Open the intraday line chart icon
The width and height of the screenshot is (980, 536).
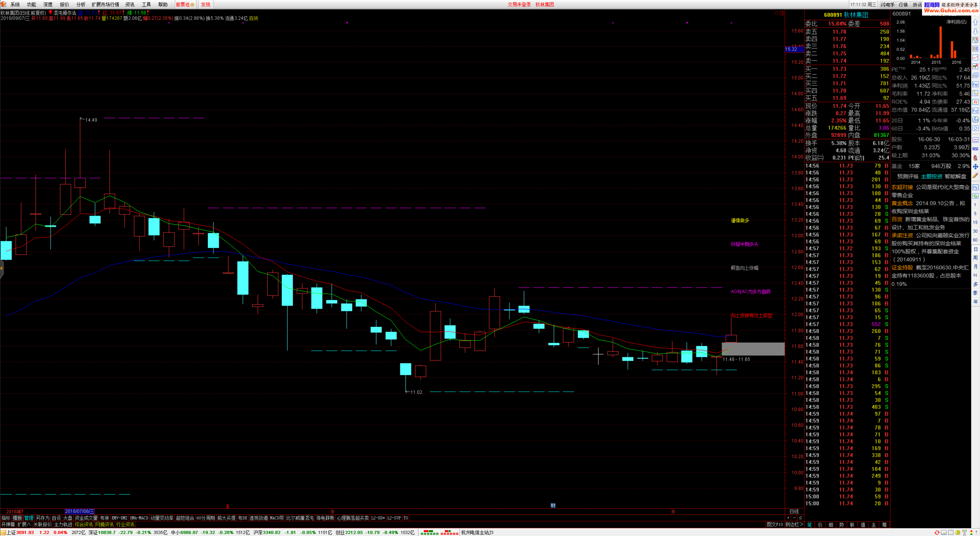975,58
